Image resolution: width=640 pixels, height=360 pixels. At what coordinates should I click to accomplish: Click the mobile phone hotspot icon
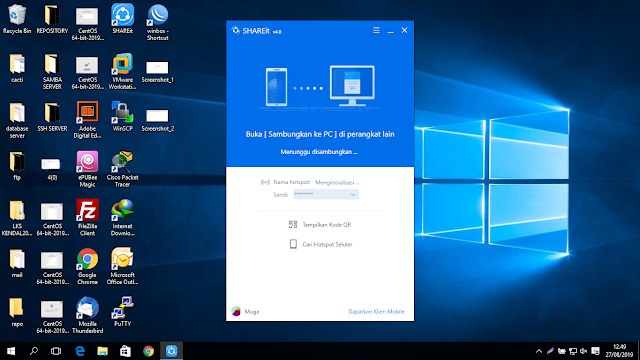[293, 244]
